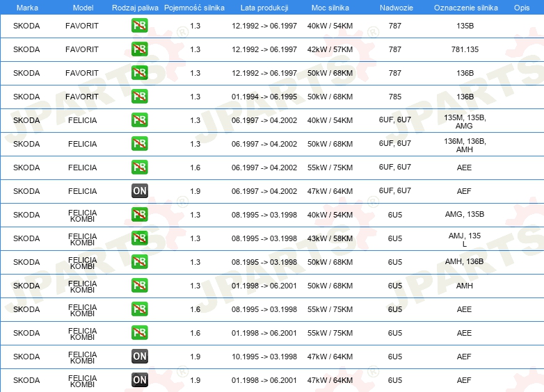Select the power cell 43kW / 58KM
This screenshot has width=544, height=392.
pos(330,238)
